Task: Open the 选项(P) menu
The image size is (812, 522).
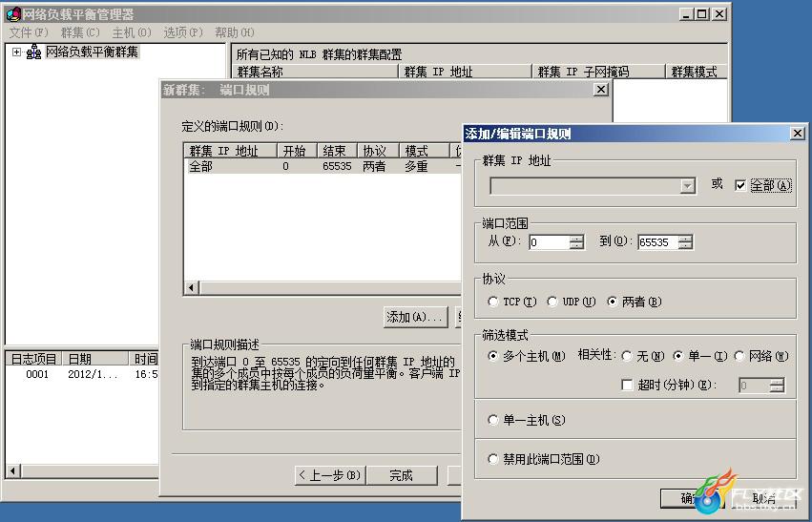Action: tap(183, 32)
